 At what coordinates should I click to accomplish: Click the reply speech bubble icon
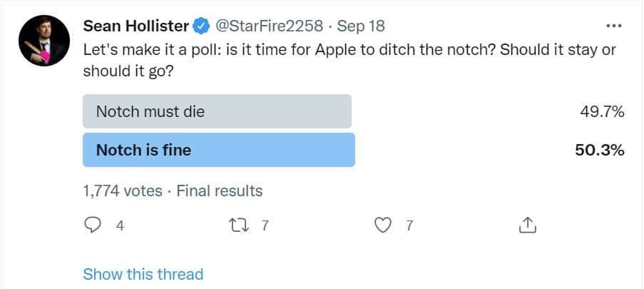pos(93,225)
